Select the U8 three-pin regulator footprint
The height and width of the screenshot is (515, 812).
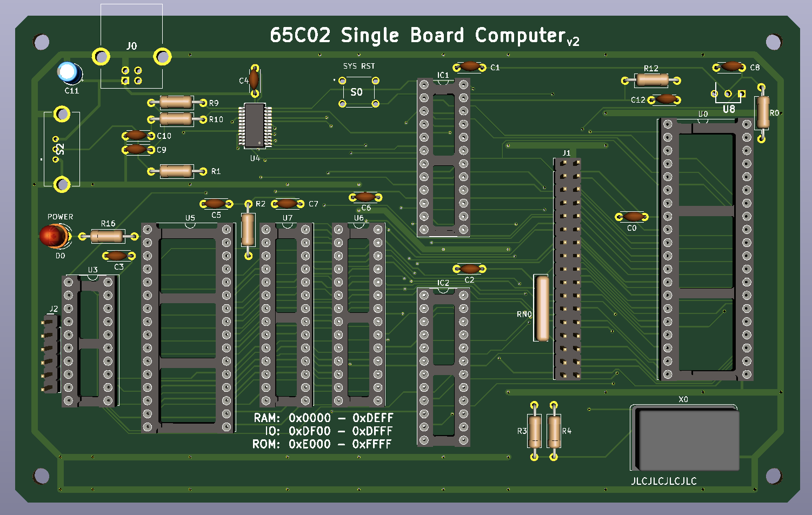click(x=728, y=95)
